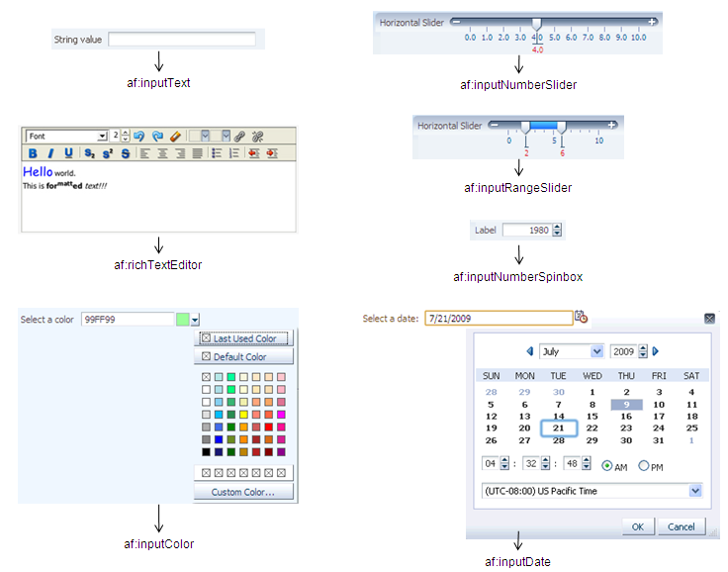Click the 7/21/2009 date field
Screen dimensions: 728x572
[499, 318]
